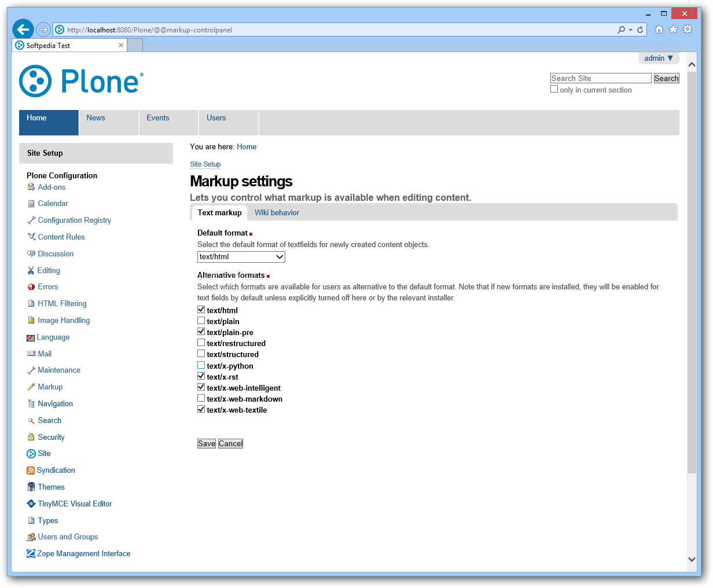Viewport: 713px width, 588px height.
Task: Click the Themes icon
Action: [31, 487]
